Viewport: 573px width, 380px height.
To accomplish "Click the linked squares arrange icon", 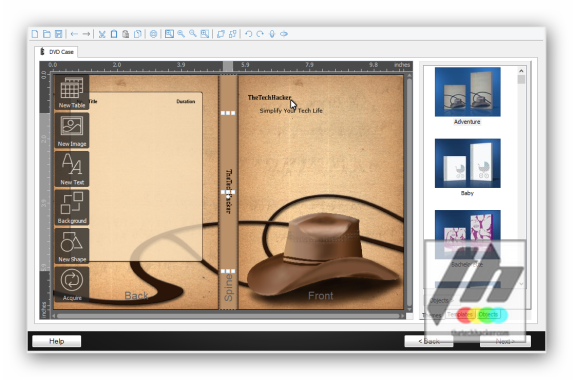I will point(232,34).
